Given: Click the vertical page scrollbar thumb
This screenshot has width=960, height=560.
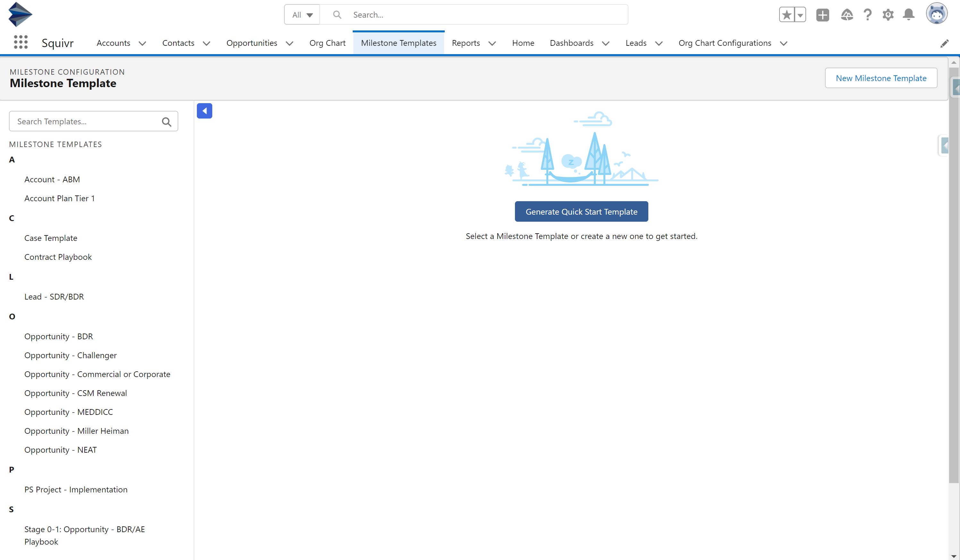Looking at the screenshot, I should pos(954,275).
